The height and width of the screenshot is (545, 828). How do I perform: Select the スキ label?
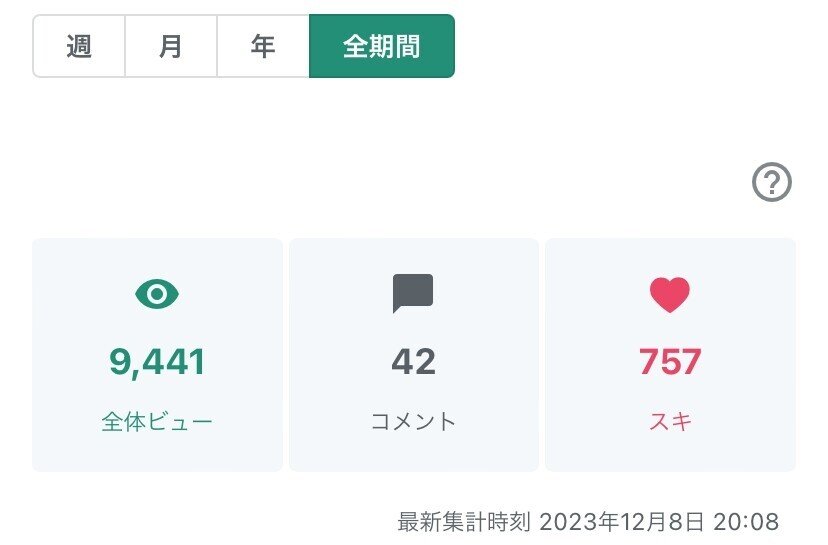(x=670, y=421)
